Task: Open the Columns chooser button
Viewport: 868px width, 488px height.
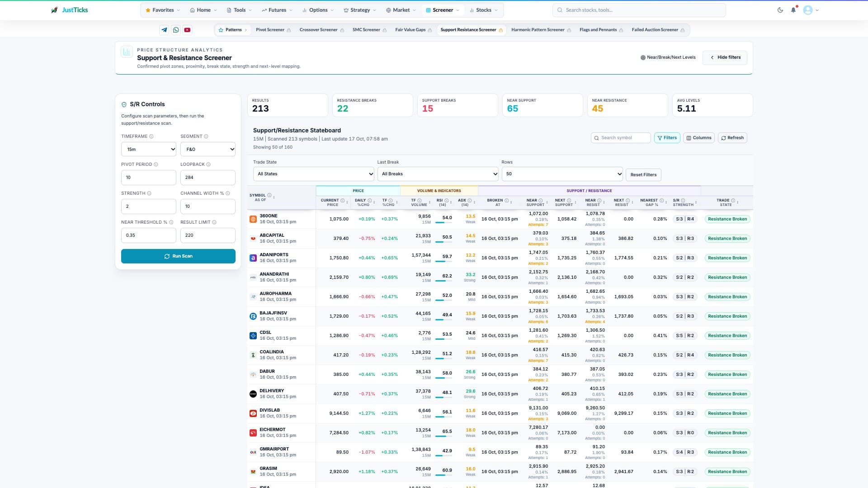Action: pyautogui.click(x=699, y=138)
